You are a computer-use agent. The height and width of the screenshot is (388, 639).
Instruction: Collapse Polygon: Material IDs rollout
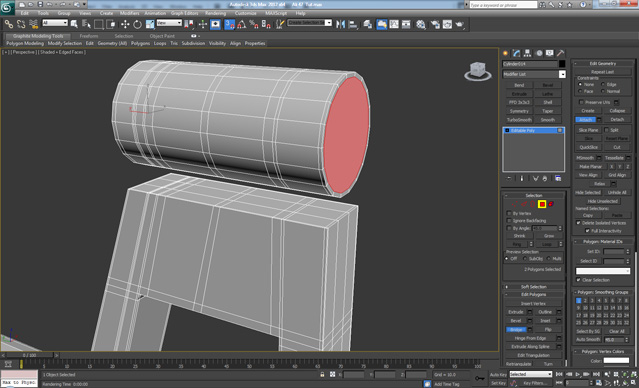tap(603, 242)
